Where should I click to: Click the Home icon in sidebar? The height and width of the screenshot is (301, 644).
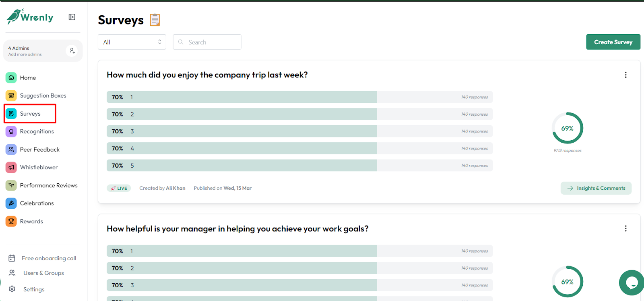11,77
